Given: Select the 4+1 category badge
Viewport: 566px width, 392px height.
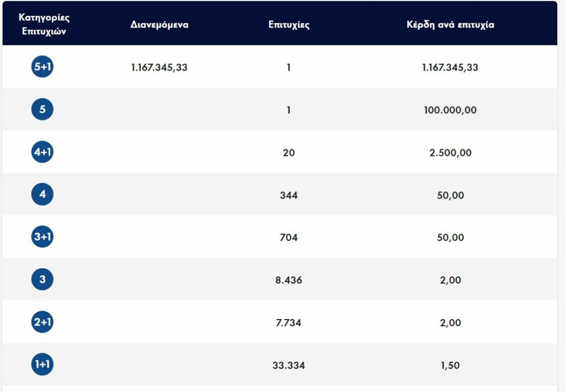Looking at the screenshot, I should click(43, 152).
